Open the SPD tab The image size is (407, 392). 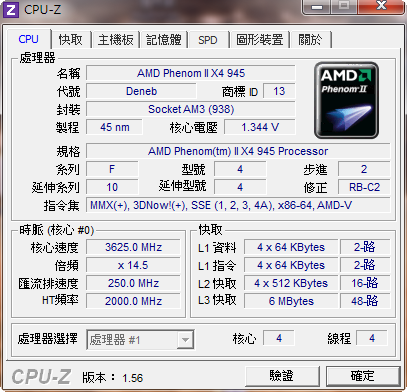[x=208, y=40]
